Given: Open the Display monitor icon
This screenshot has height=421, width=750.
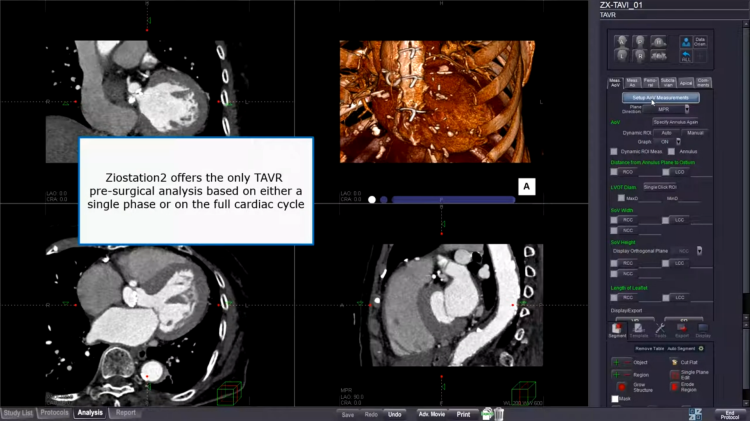Looking at the screenshot, I should point(703,330).
